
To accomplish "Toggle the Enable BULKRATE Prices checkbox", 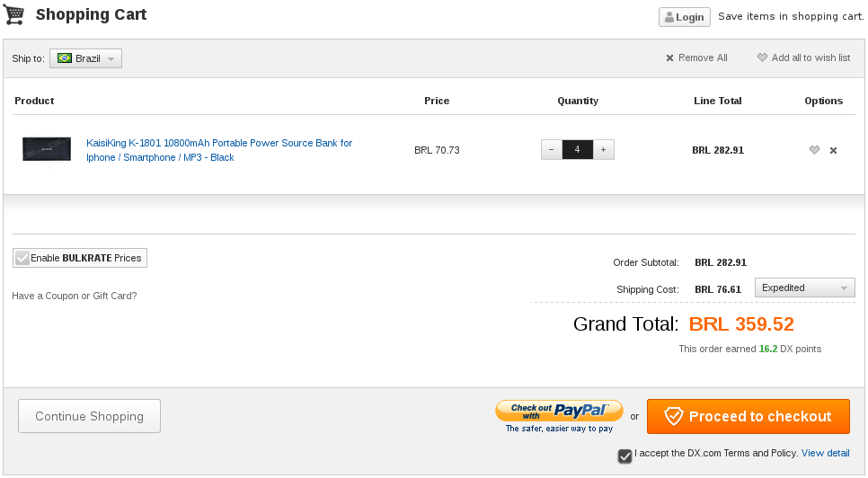I will tap(22, 258).
